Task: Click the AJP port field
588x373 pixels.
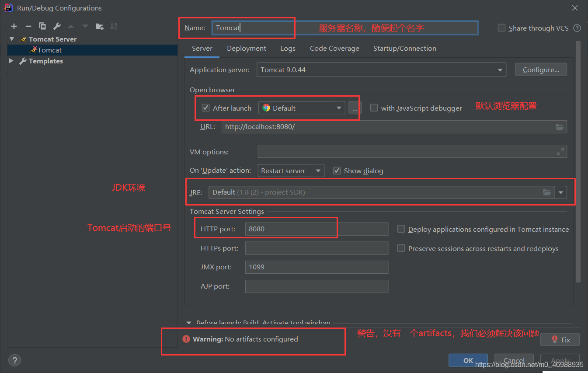Action: 317,286
